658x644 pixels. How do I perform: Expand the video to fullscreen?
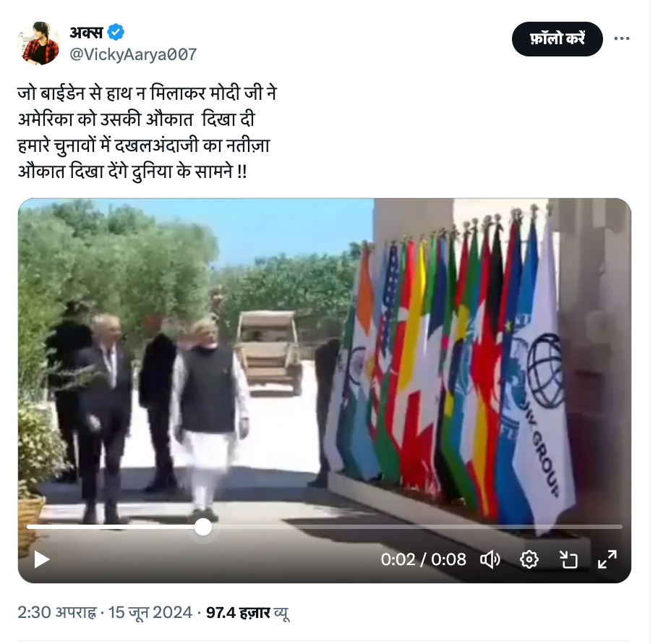607,559
